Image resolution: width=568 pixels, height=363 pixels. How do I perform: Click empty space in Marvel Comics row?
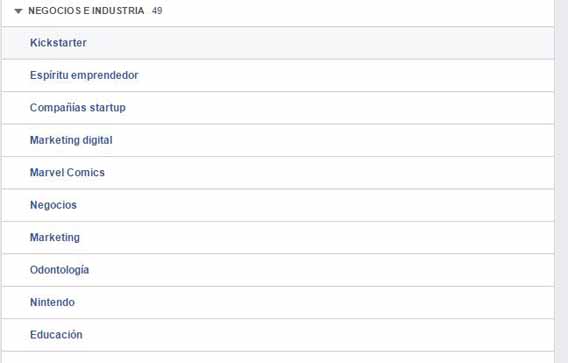(326, 173)
